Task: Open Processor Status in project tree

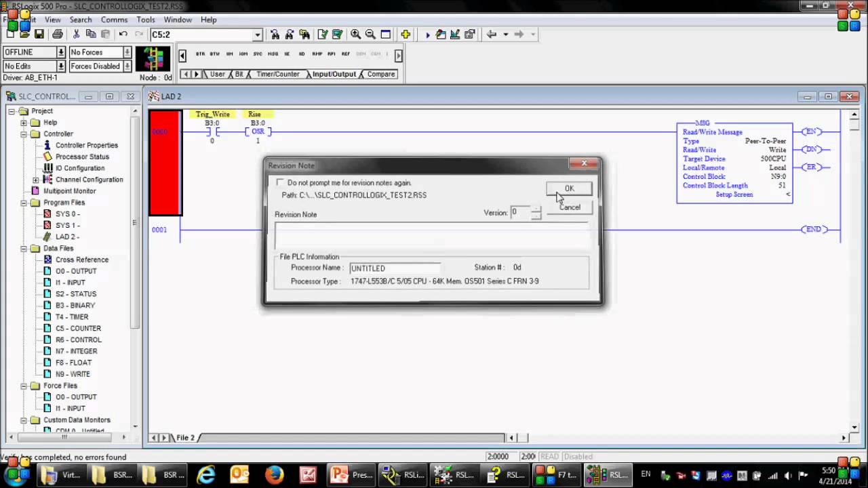Action: click(81, 157)
